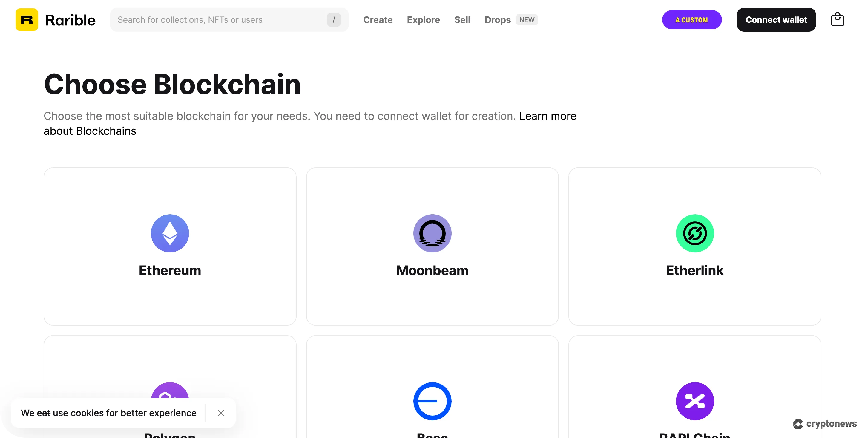Click the Connect wallet button
Viewport: 868px width, 438px height.
click(x=776, y=19)
